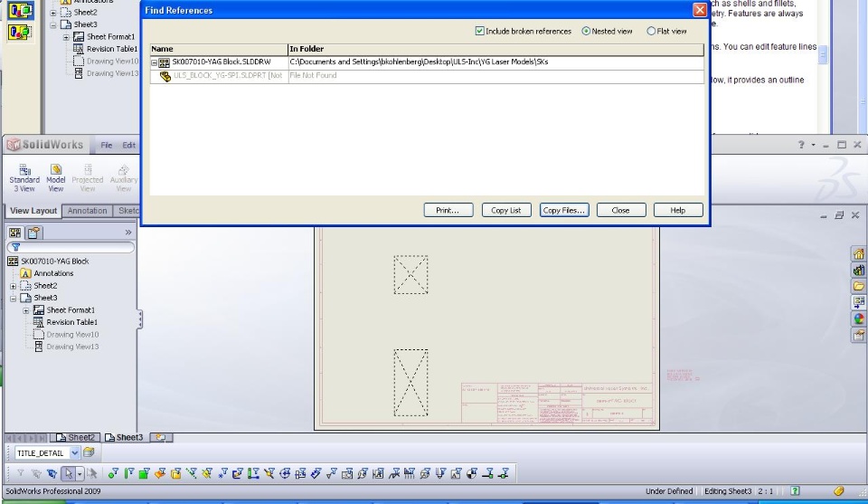Click the layer properties icon beside TITLE_DETAIL
868x504 pixels.
pyautogui.click(x=89, y=452)
